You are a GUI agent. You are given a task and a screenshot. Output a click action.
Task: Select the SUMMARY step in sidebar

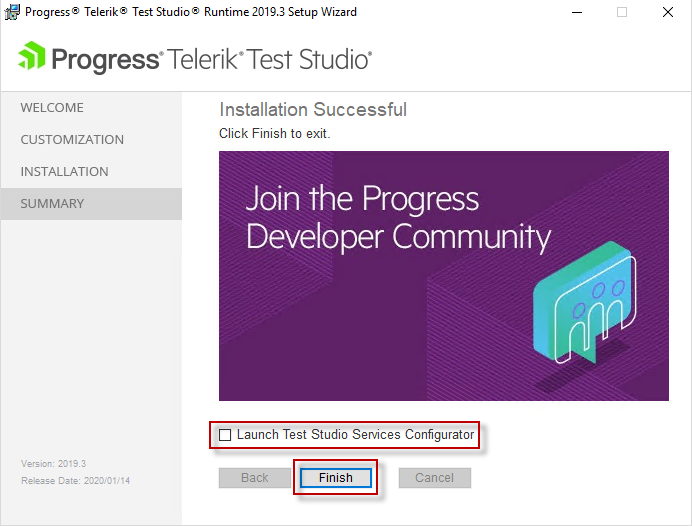[x=91, y=204]
